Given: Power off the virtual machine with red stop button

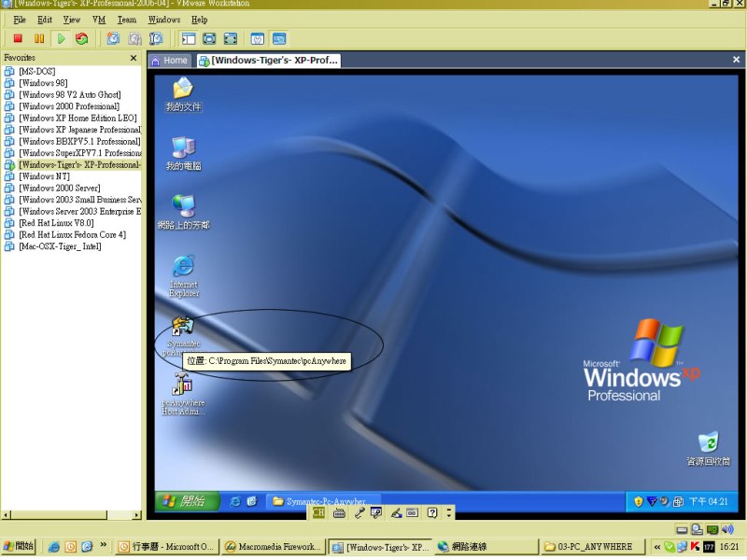Looking at the screenshot, I should (x=18, y=38).
